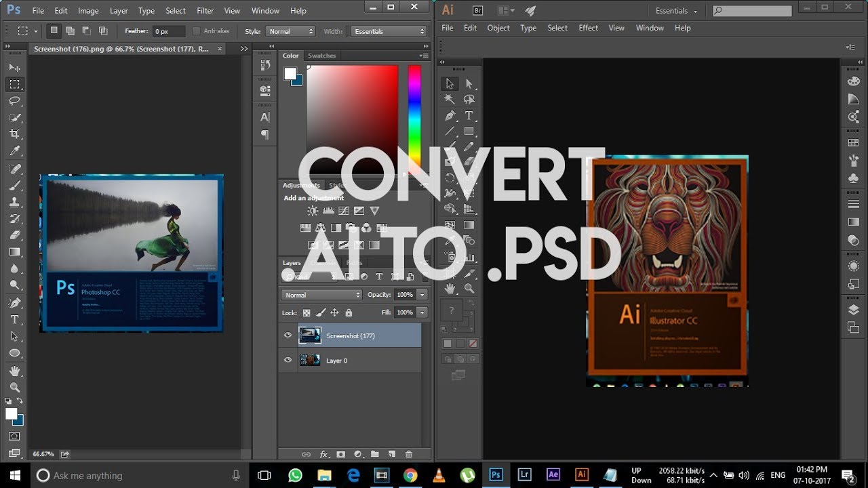The width and height of the screenshot is (868, 488).
Task: Toggle Lock all for layer
Action: [349, 312]
